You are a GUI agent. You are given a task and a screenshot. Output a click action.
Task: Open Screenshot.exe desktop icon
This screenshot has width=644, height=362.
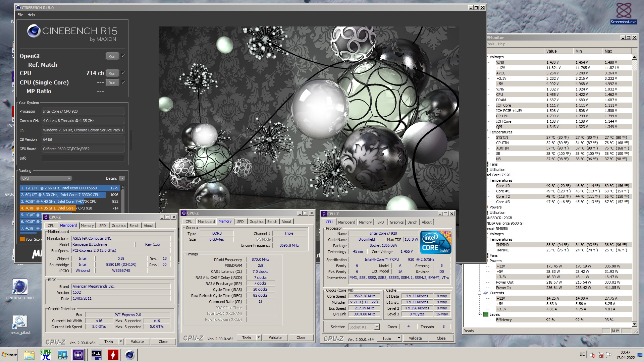[623, 13]
